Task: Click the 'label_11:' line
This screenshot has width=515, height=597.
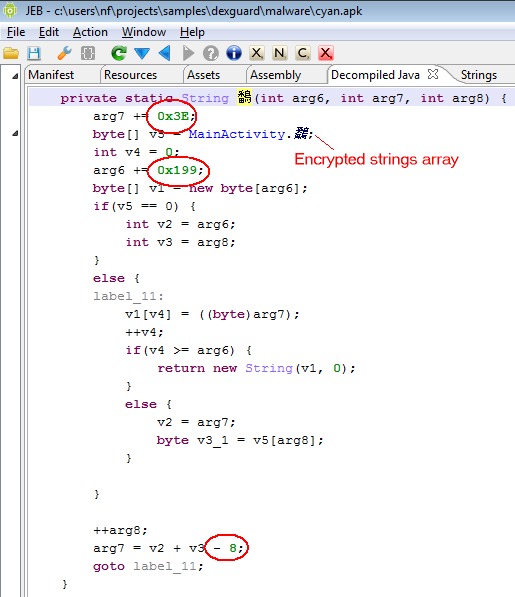Action: click(x=129, y=296)
